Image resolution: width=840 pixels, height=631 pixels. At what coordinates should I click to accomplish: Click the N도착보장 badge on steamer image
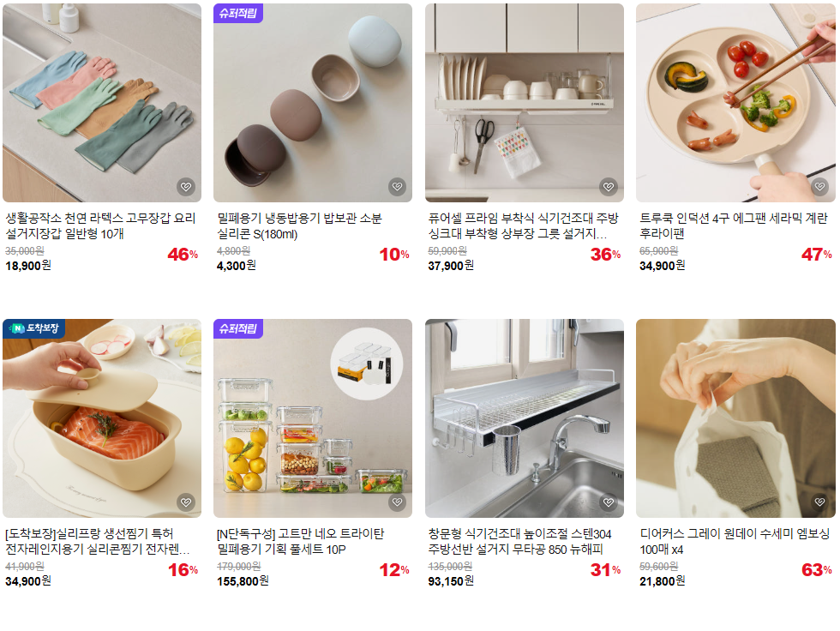(x=33, y=328)
